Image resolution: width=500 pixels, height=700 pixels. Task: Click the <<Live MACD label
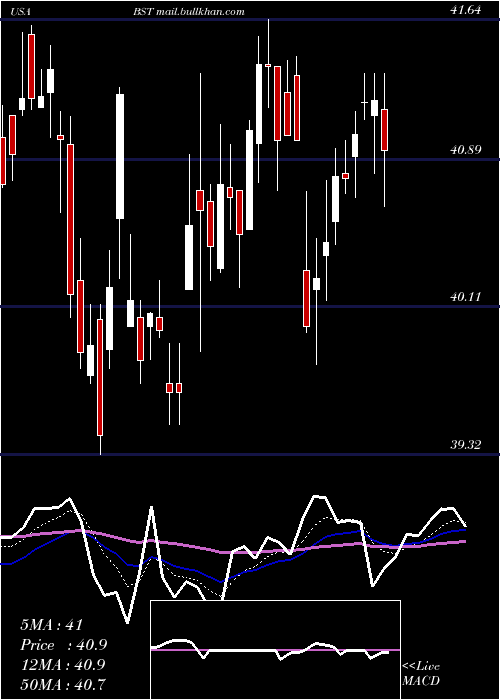(421, 674)
